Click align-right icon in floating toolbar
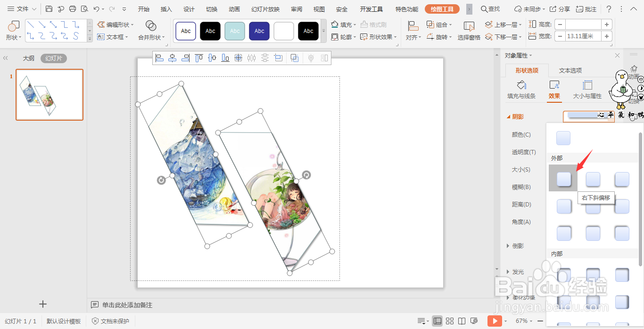 pyautogui.click(x=186, y=58)
